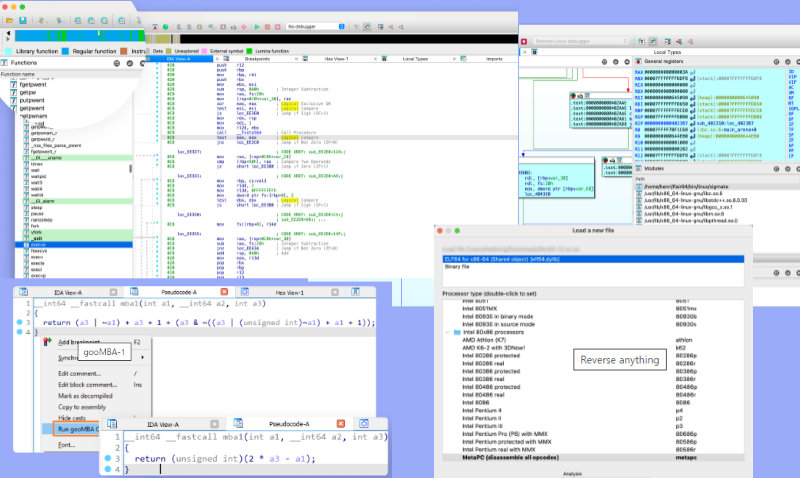
Task: Collapse the Intel 80x86 processors group
Action: click(448, 332)
